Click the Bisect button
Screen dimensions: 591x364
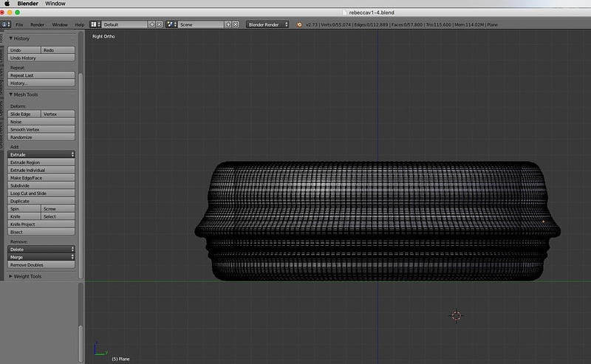click(x=41, y=232)
